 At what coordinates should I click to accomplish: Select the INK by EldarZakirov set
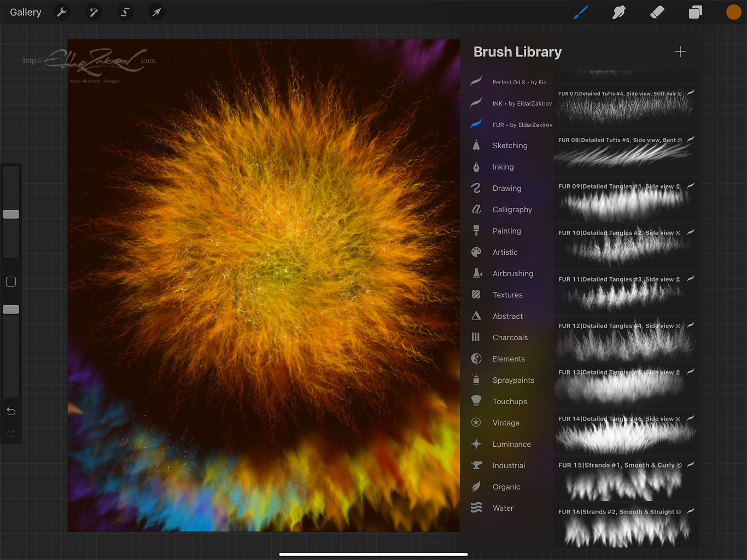click(x=522, y=103)
